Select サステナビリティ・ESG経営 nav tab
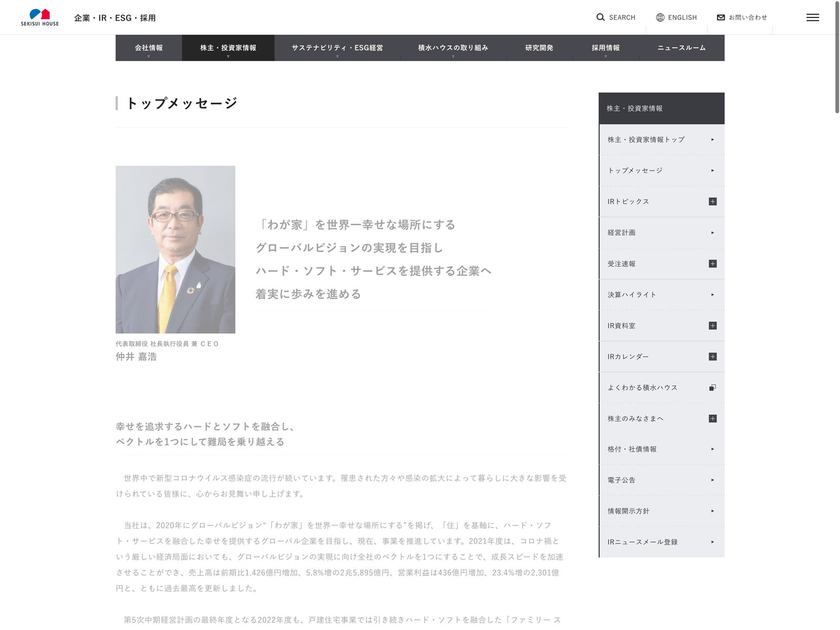 pyautogui.click(x=337, y=48)
